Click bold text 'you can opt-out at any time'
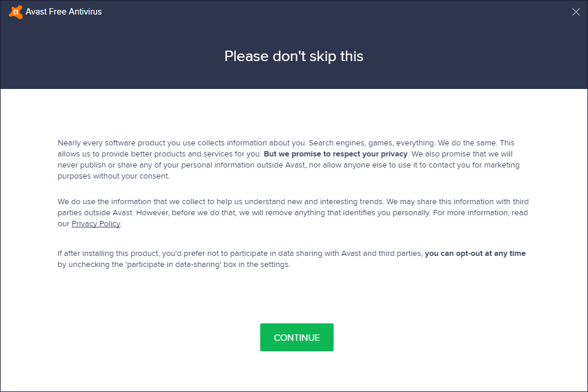This screenshot has height=392, width=588. click(x=475, y=254)
